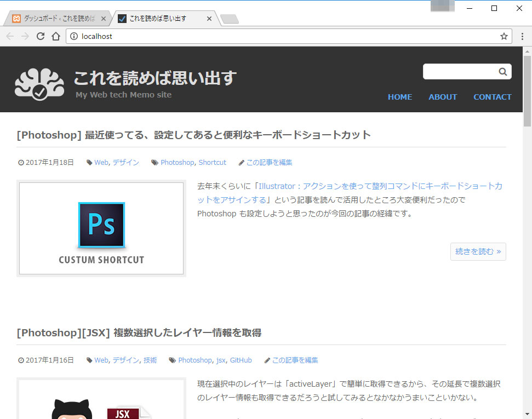This screenshot has height=419, width=532.
Task: Open the [Photoshop][JSX] layer info article title
Action: coord(139,333)
